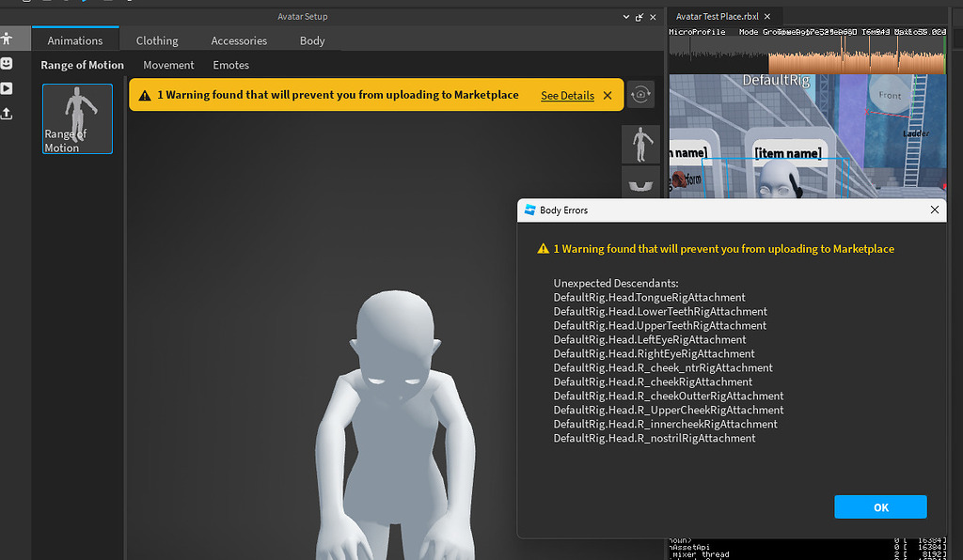Click the play preview icon in sidebar
The image size is (963, 560).
[7, 88]
